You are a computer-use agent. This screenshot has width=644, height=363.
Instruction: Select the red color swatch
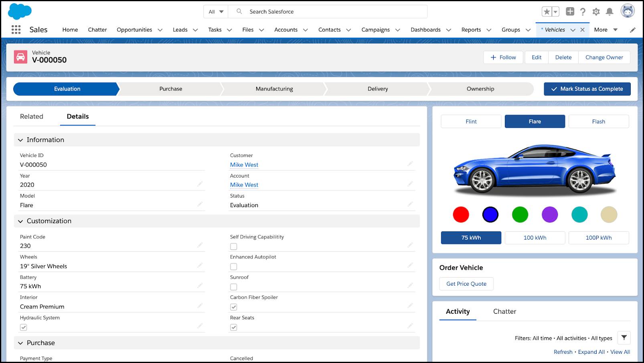click(461, 214)
